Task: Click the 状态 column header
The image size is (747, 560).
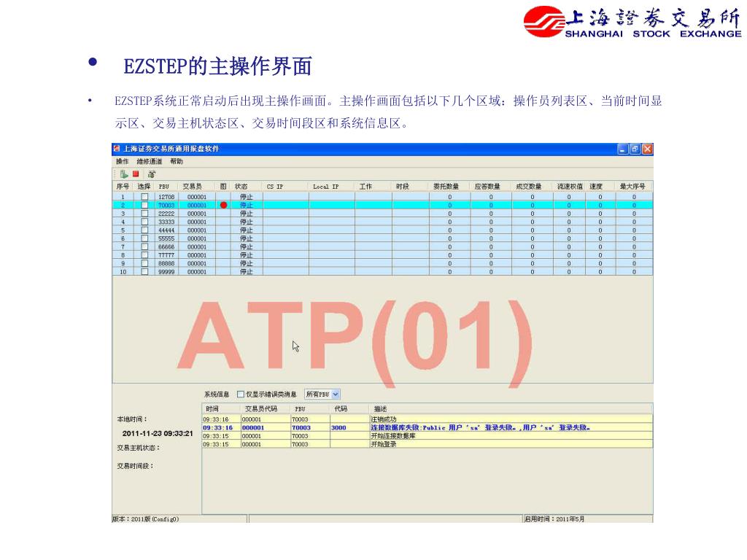Action: [241, 187]
